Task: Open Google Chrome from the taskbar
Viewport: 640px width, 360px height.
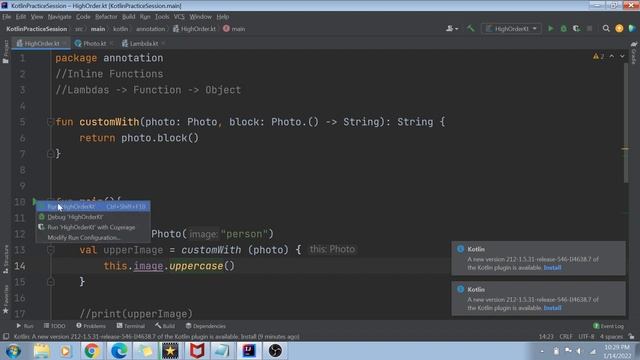Action: [x=92, y=351]
